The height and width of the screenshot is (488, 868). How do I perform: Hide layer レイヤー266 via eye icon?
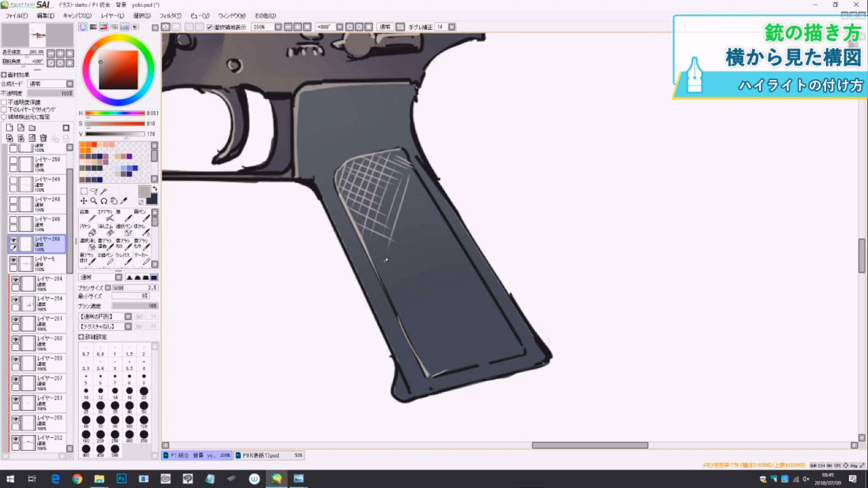pyautogui.click(x=13, y=240)
